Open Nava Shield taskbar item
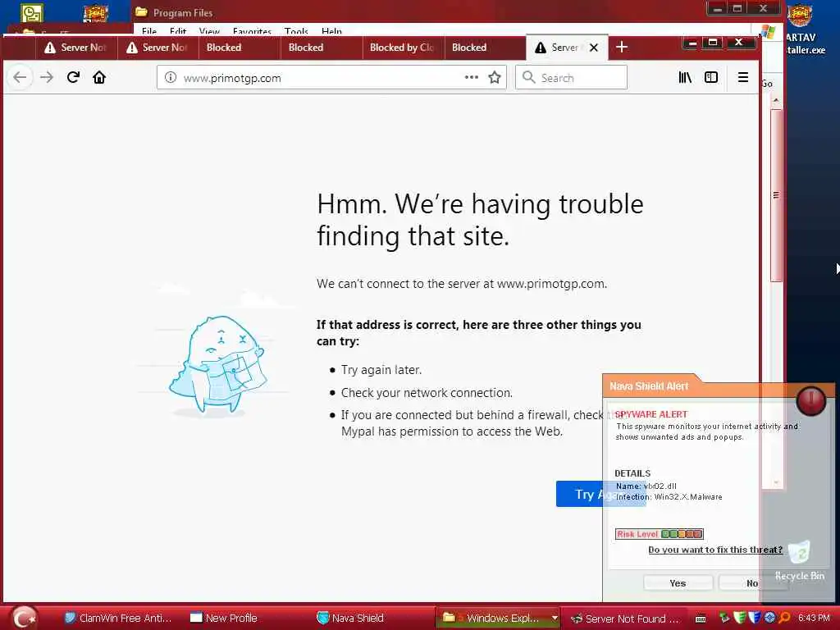840x630 pixels. [x=351, y=619]
